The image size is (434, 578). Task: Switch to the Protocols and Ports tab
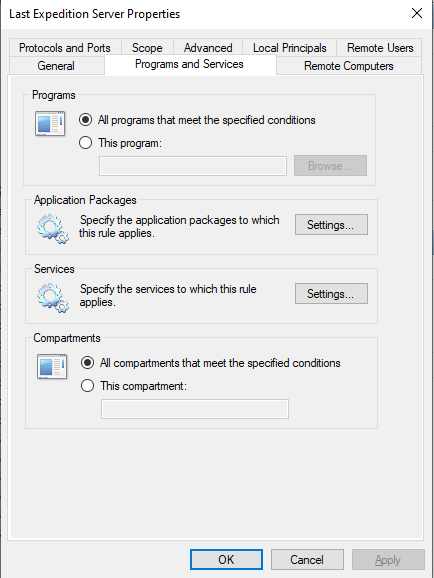pyautogui.click(x=65, y=48)
